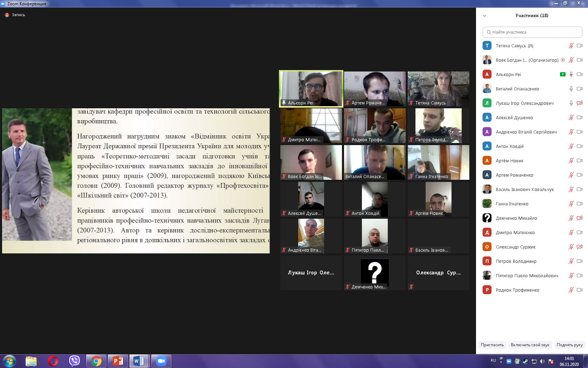Open Google Chrome from the taskbar
Image resolution: width=588 pixels, height=368 pixels.
96,361
